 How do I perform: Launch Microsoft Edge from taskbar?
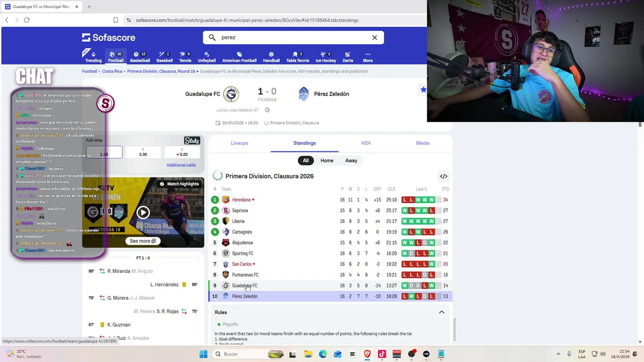[x=323, y=354]
